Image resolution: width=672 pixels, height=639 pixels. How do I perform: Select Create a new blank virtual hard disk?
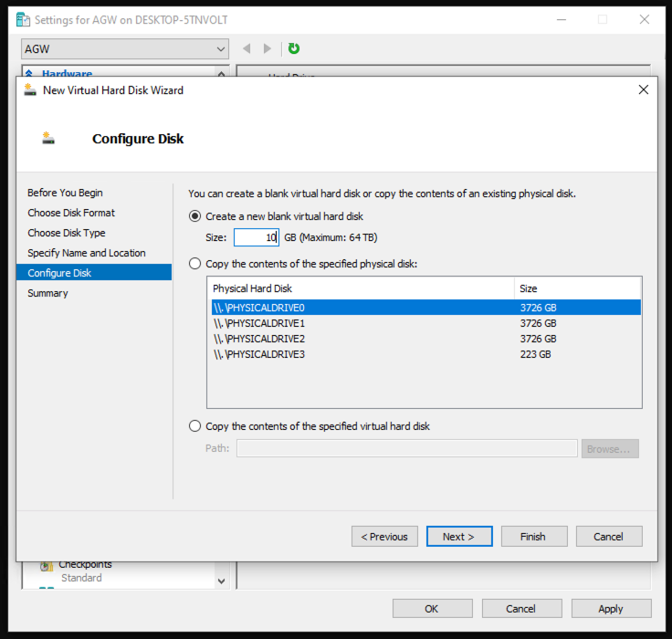(194, 216)
